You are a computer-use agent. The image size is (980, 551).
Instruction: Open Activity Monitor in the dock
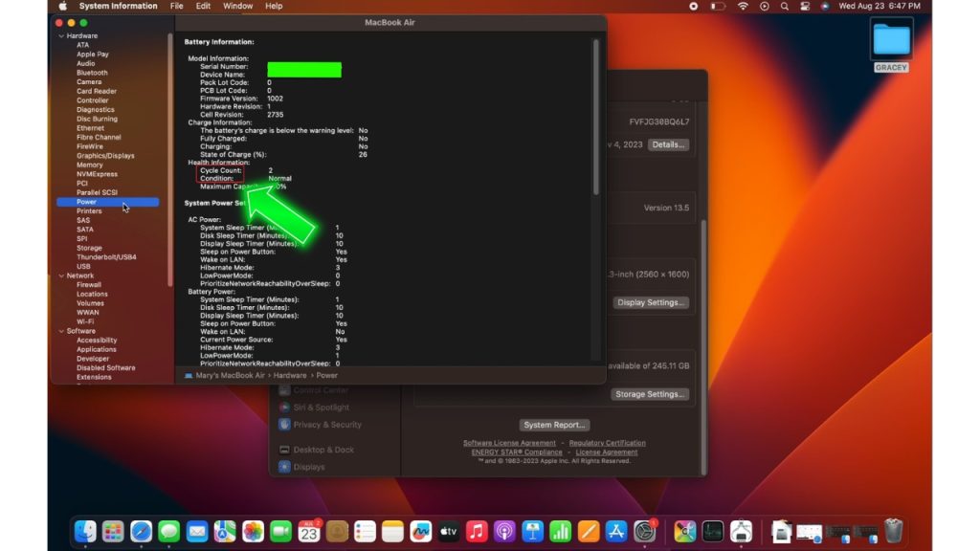[x=712, y=532]
